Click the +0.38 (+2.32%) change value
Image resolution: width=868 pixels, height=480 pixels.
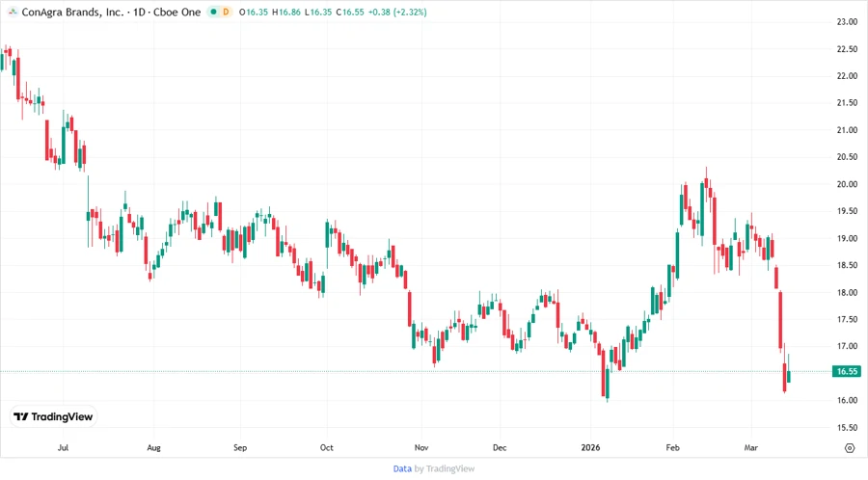[x=397, y=12]
